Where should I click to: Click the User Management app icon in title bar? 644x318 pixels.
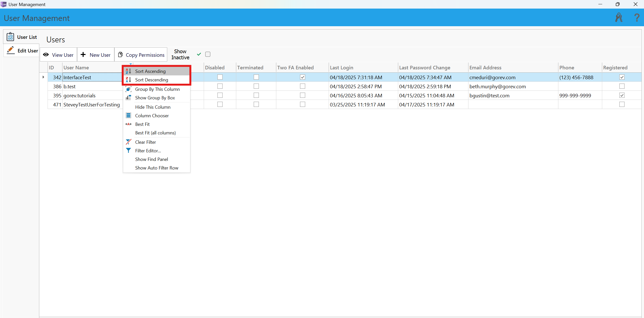(4, 4)
